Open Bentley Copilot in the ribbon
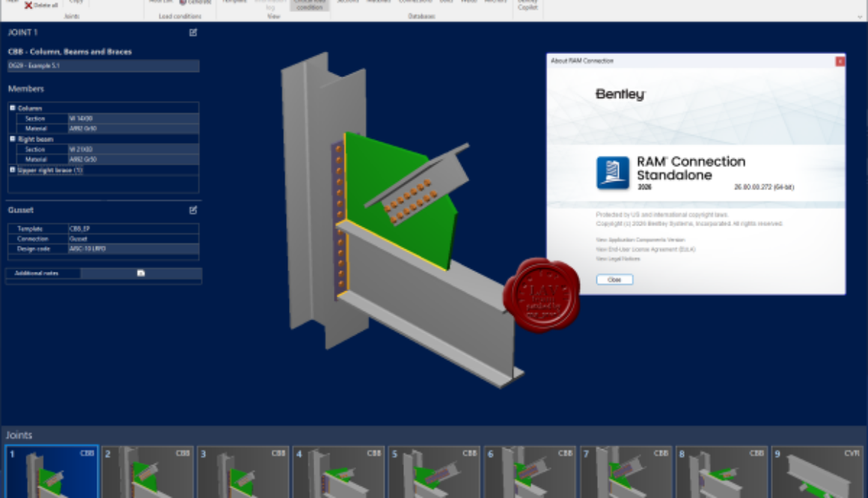This screenshot has height=498, width=868. 528,5
